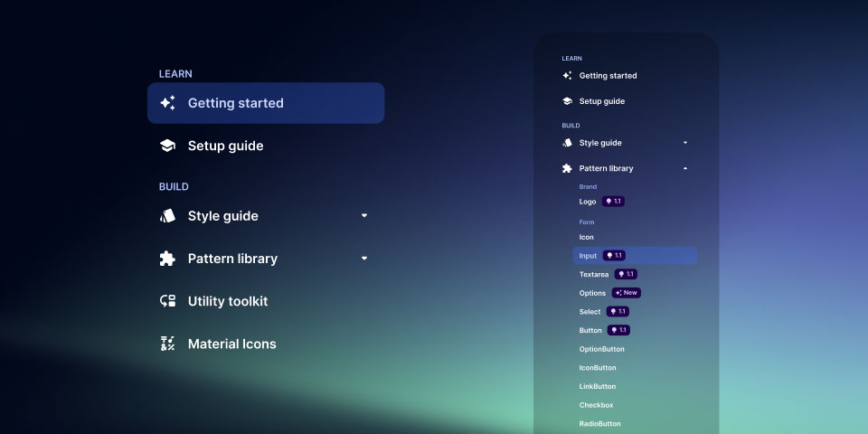The height and width of the screenshot is (434, 868).
Task: Click the small panel LEARN heading
Action: pyautogui.click(x=571, y=58)
